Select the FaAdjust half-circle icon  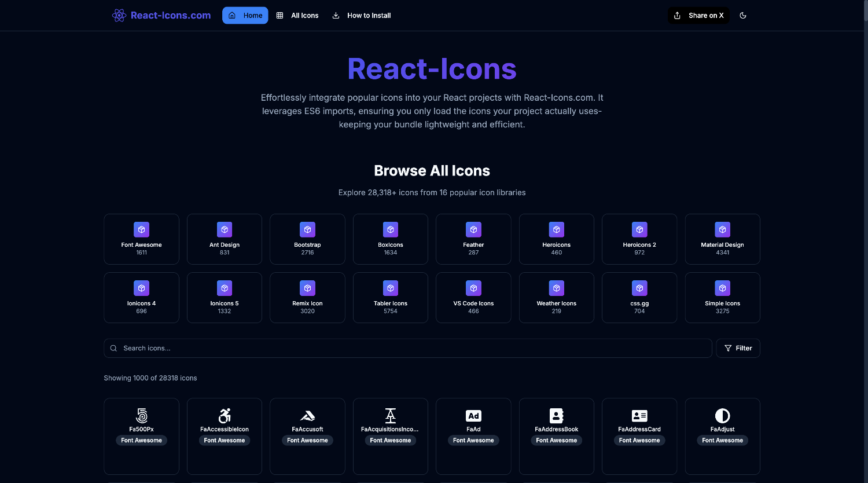[x=723, y=415]
